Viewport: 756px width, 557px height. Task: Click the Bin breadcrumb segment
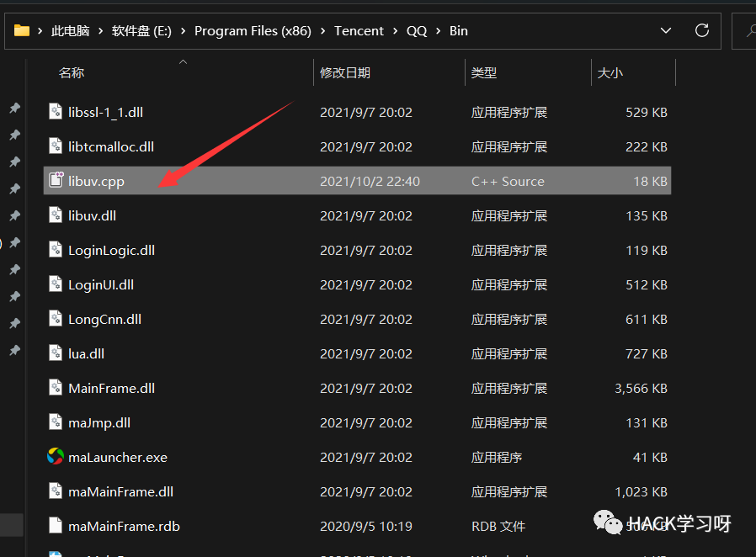click(x=459, y=31)
